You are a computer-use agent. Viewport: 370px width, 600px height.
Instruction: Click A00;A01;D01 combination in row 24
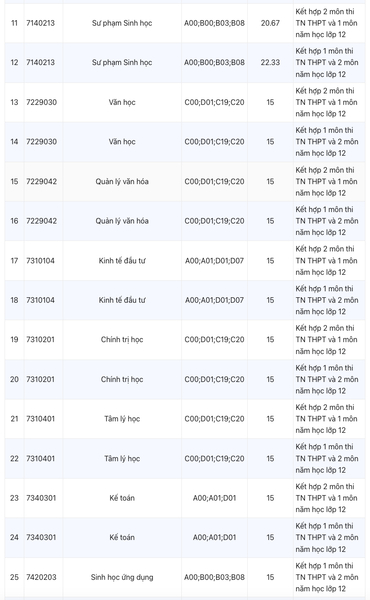[214, 537]
